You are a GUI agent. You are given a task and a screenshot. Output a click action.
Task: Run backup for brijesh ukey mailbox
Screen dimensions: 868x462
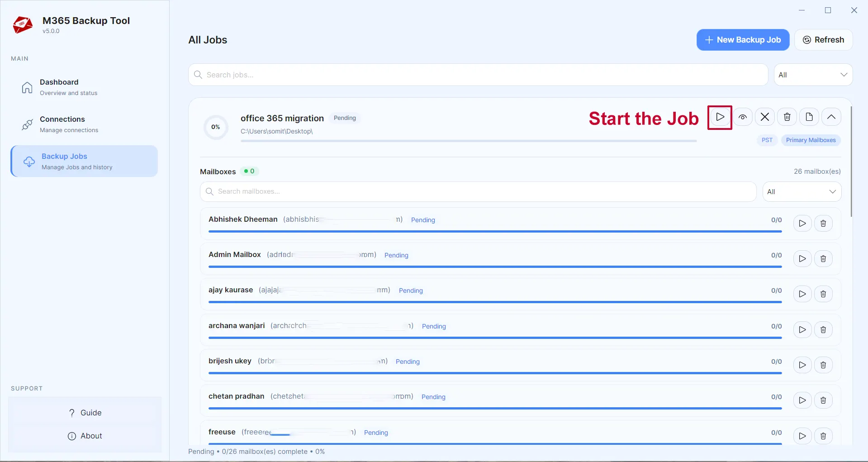[x=802, y=365]
